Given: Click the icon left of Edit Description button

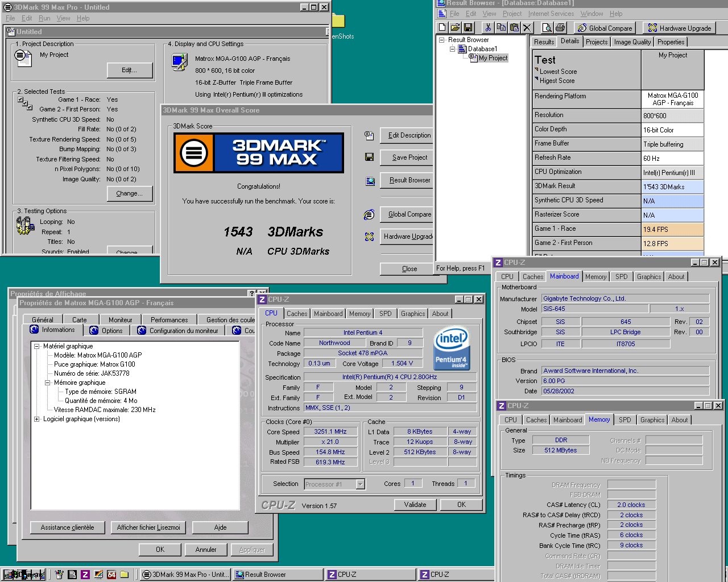Looking at the screenshot, I should point(369,135).
